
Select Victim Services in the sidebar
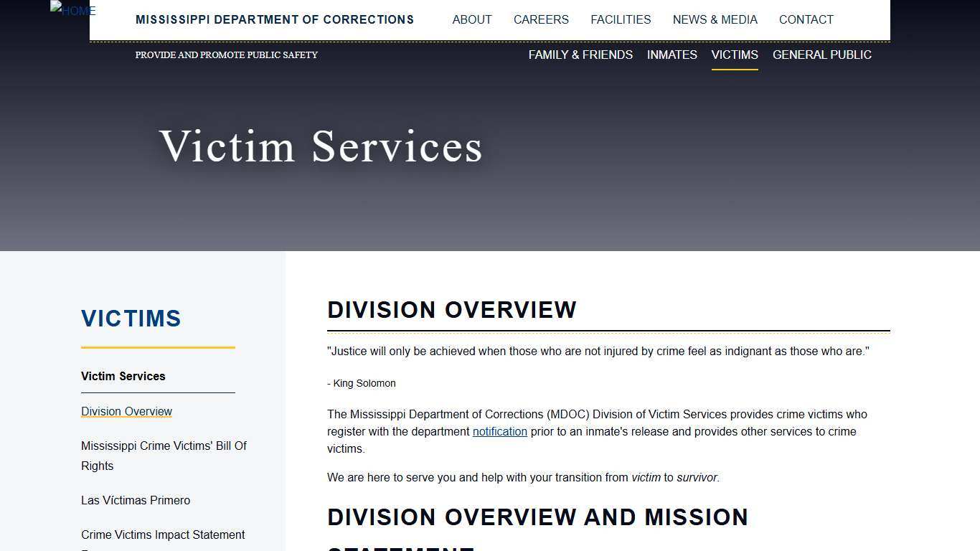(123, 376)
